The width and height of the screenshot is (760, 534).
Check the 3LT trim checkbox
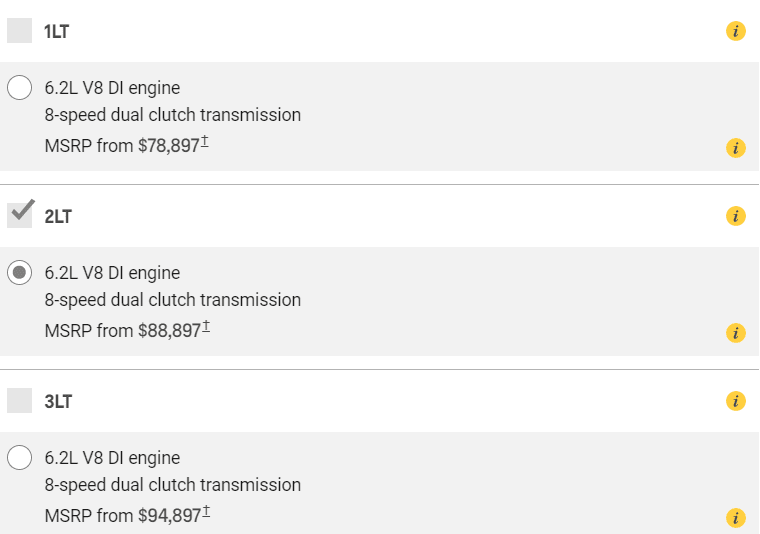20,401
